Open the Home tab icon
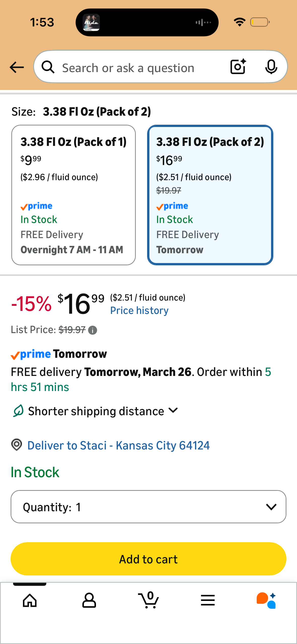Screen dimensions: 297x644 click(x=30, y=600)
